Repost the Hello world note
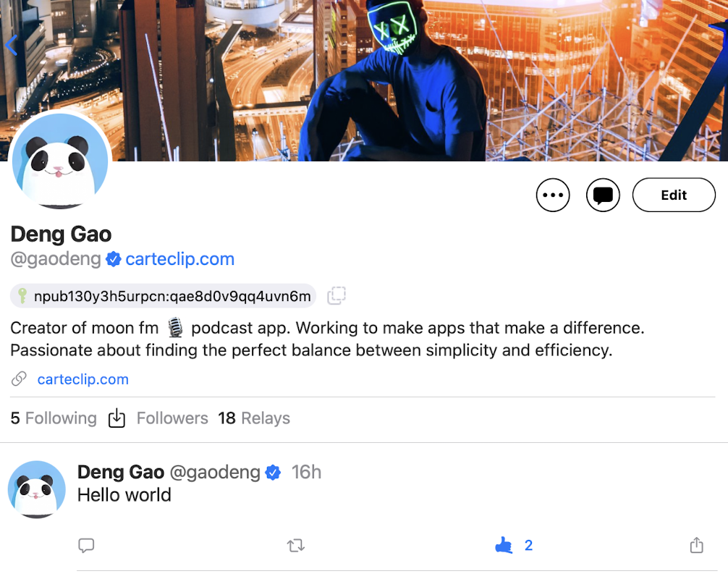This screenshot has height=579, width=728. pyautogui.click(x=296, y=545)
